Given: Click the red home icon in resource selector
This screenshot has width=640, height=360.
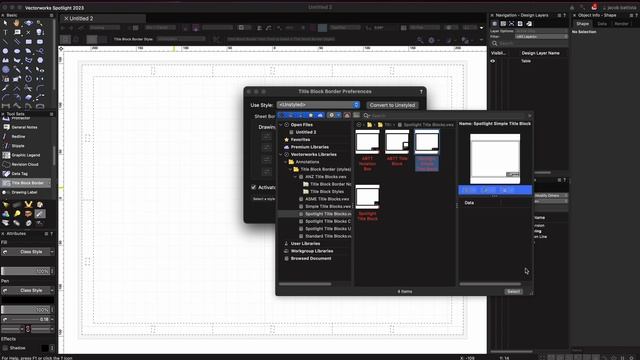Looking at the screenshot, I should (x=347, y=116).
